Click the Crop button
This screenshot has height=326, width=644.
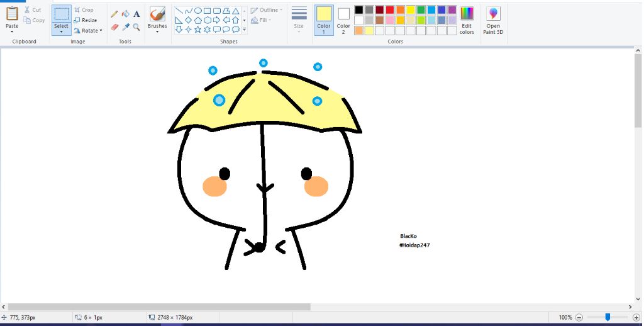tap(84, 10)
